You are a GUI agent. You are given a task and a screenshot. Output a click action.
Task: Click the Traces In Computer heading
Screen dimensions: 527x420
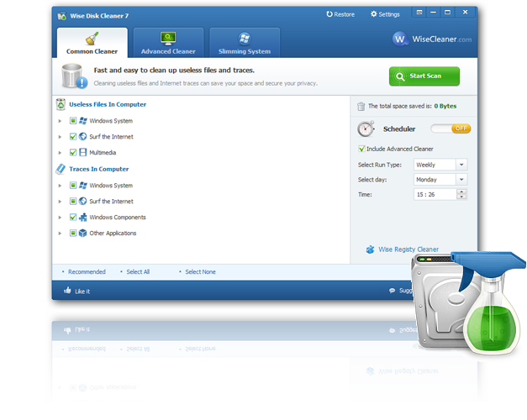tap(99, 169)
